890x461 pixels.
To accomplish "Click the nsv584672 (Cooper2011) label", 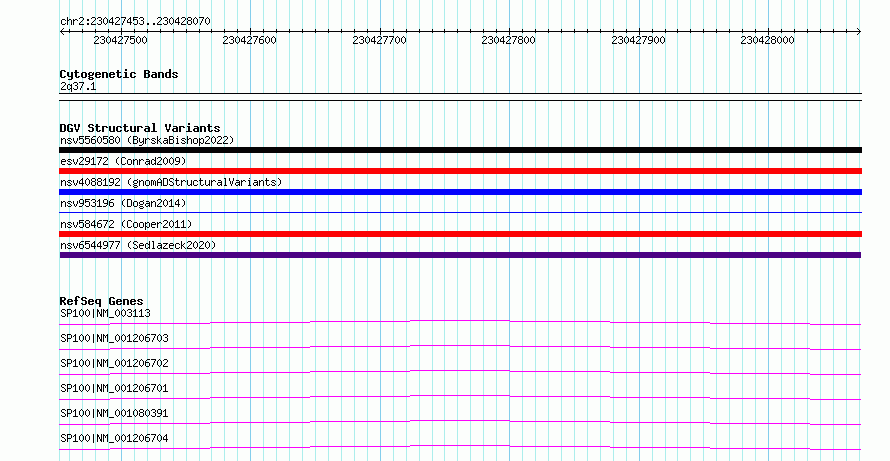I will (x=126, y=224).
